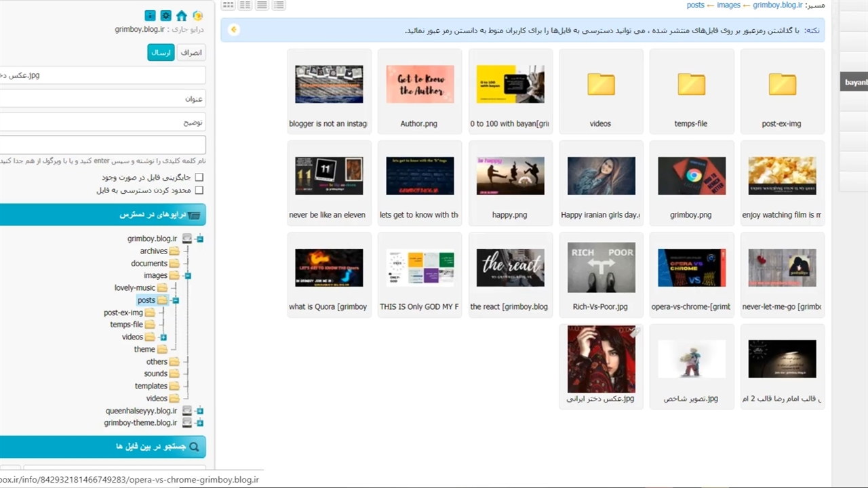
Task: Select the lovely-music folder in tree
Action: [135, 288]
